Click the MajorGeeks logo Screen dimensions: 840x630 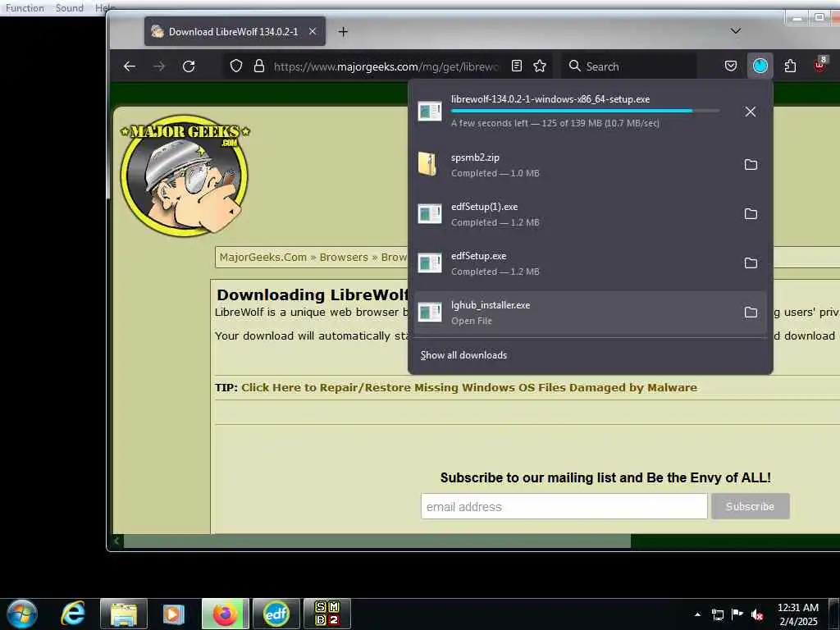[185, 174]
